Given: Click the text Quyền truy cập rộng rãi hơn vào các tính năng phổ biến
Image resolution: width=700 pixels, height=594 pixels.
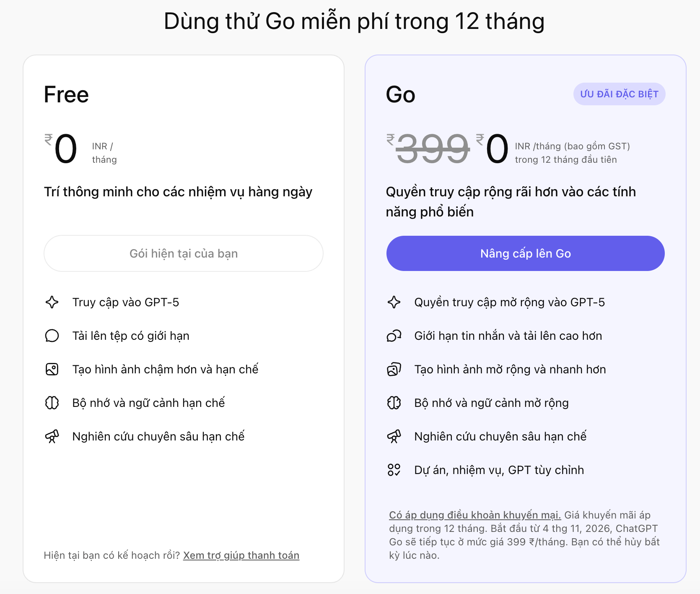Looking at the screenshot, I should [x=511, y=202].
